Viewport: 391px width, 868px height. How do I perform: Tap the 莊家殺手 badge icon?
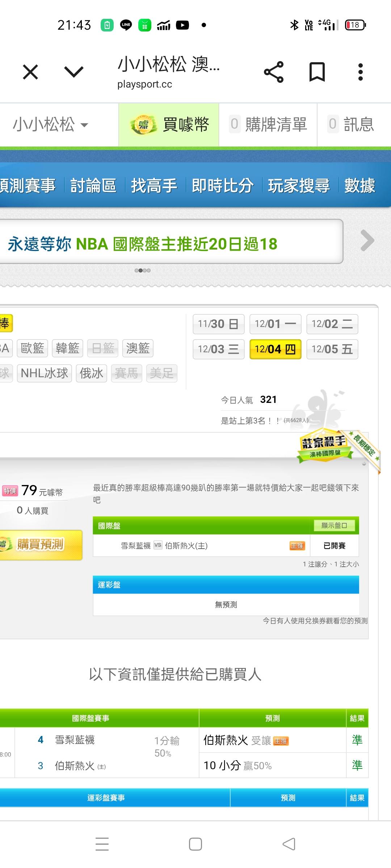(324, 446)
